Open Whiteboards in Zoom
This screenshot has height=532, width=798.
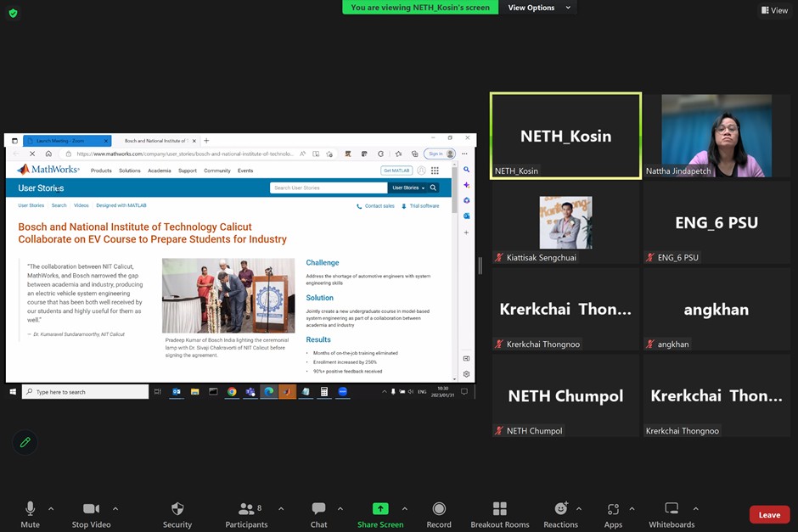coord(672,515)
